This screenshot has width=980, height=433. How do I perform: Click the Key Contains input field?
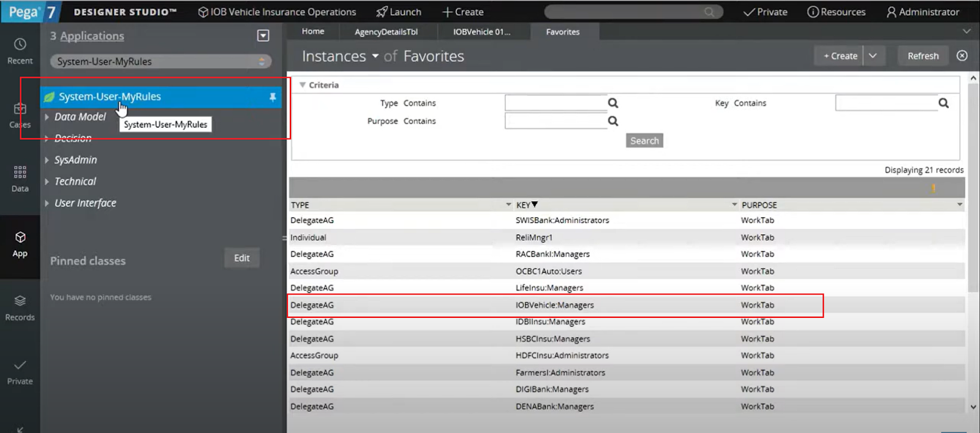(886, 103)
